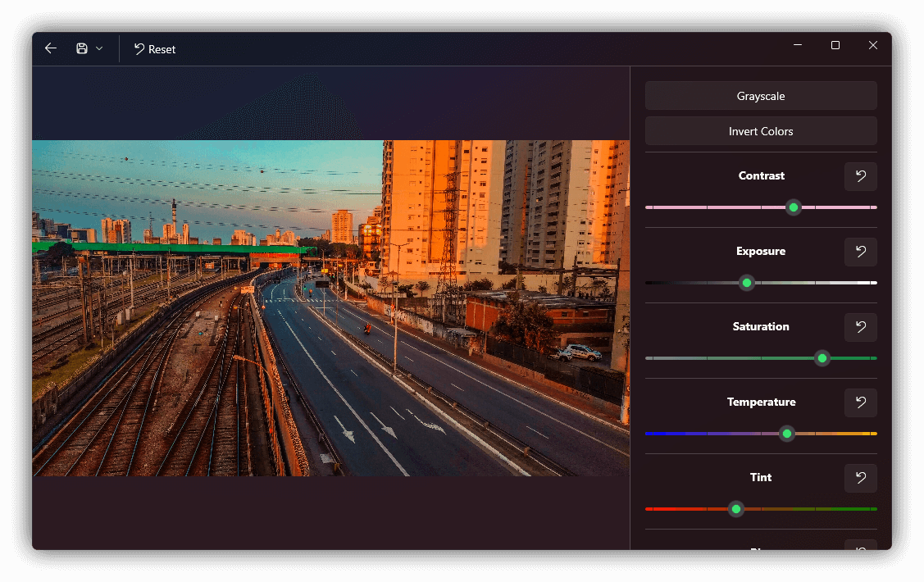
Task: Reset the Contrast adjustment
Action: click(860, 176)
